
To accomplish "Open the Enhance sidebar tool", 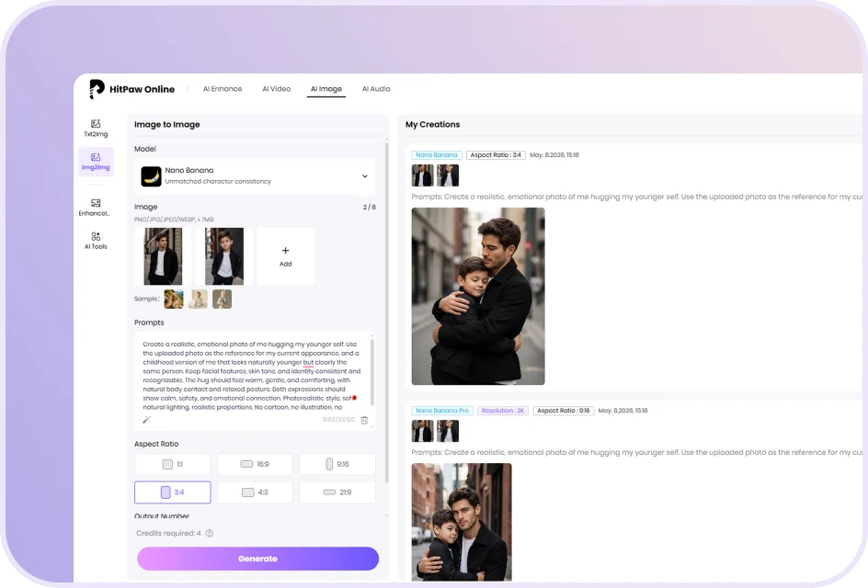I will (x=96, y=208).
